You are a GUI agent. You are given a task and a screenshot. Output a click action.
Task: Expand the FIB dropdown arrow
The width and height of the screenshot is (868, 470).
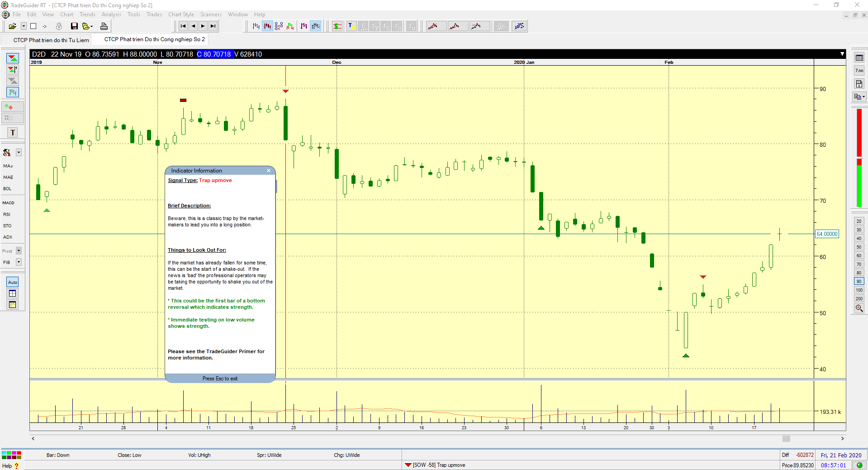pyautogui.click(x=19, y=262)
